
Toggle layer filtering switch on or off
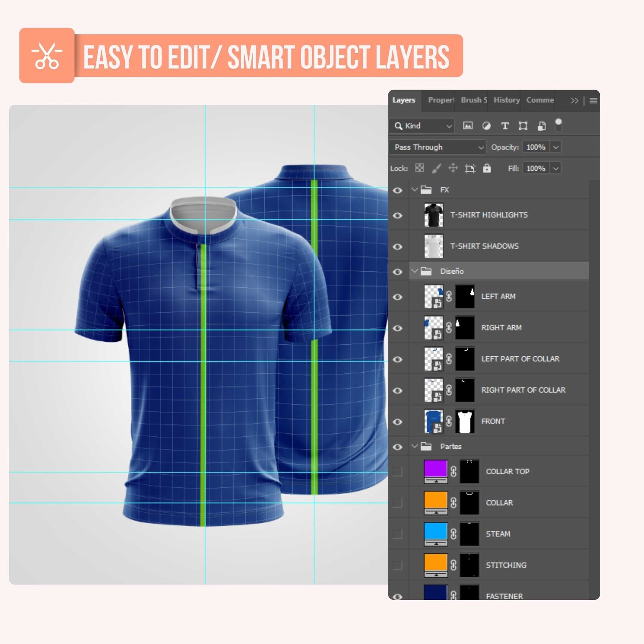pyautogui.click(x=558, y=125)
